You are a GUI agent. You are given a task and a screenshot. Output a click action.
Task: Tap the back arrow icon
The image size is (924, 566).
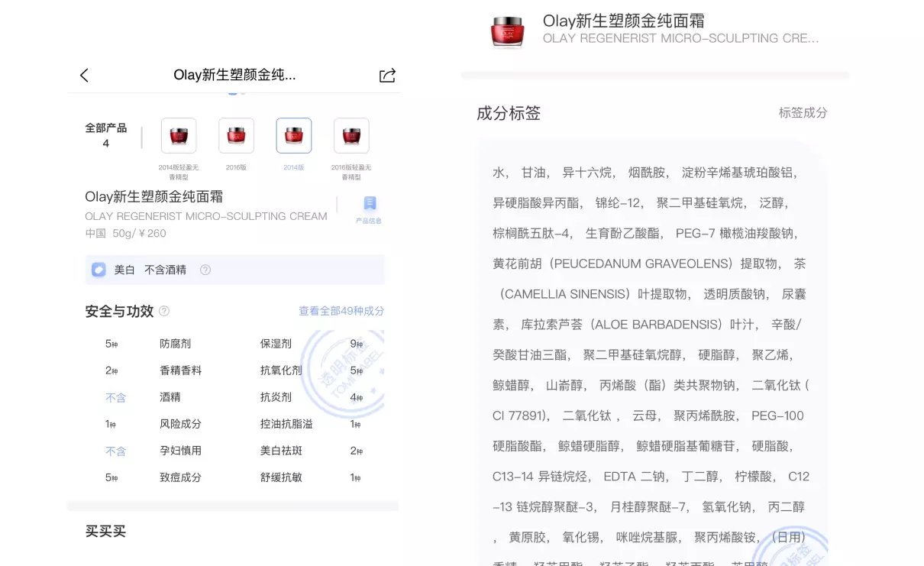click(x=84, y=75)
